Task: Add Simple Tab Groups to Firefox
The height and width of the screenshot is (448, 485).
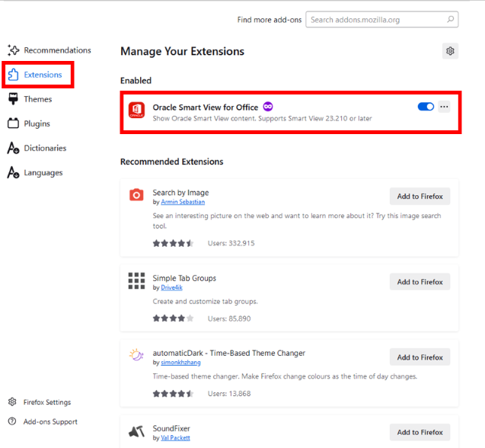Action: pyautogui.click(x=420, y=282)
